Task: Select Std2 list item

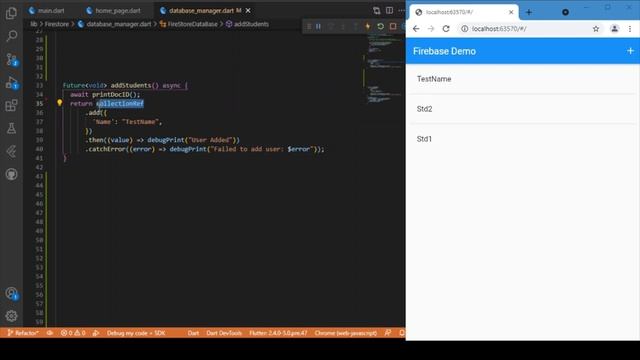Action: pos(522,109)
